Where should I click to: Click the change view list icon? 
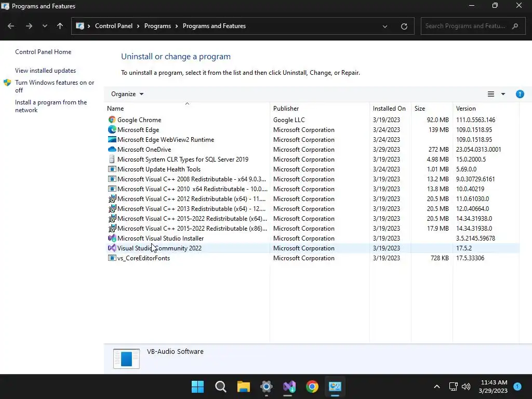[x=490, y=94]
